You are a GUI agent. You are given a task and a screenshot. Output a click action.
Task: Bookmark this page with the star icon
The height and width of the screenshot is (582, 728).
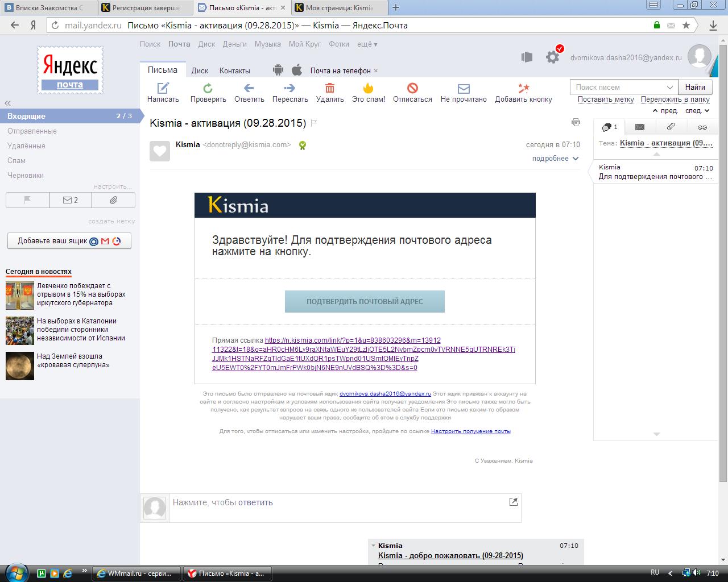tap(686, 25)
